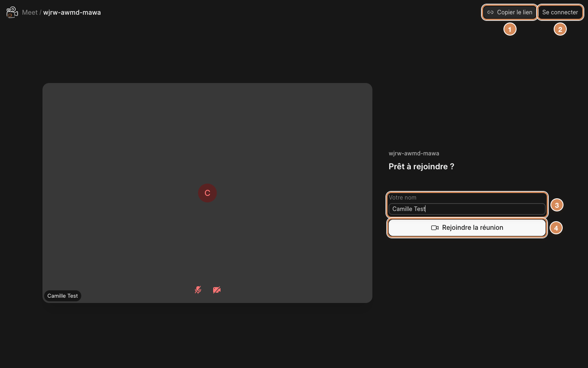Image resolution: width=588 pixels, height=368 pixels.
Task: Click the Camille Test name tag
Action: click(x=62, y=296)
